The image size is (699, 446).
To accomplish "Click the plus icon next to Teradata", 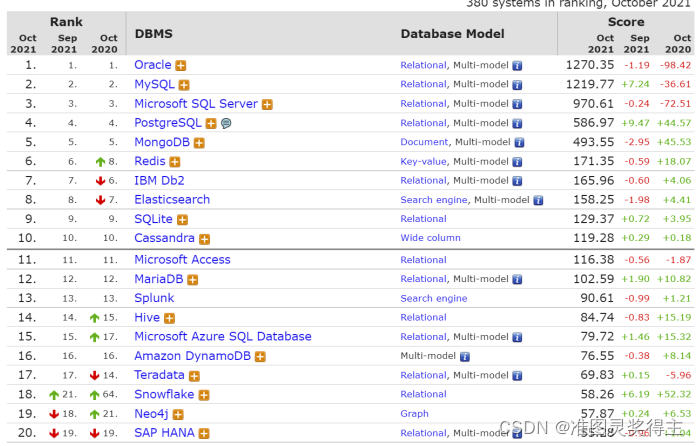I will coord(194,376).
